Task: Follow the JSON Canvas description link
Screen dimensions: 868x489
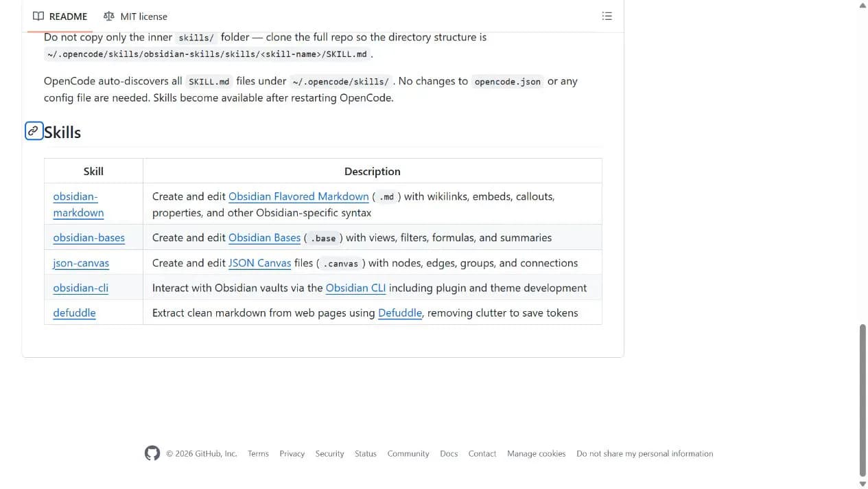Action: (x=259, y=263)
